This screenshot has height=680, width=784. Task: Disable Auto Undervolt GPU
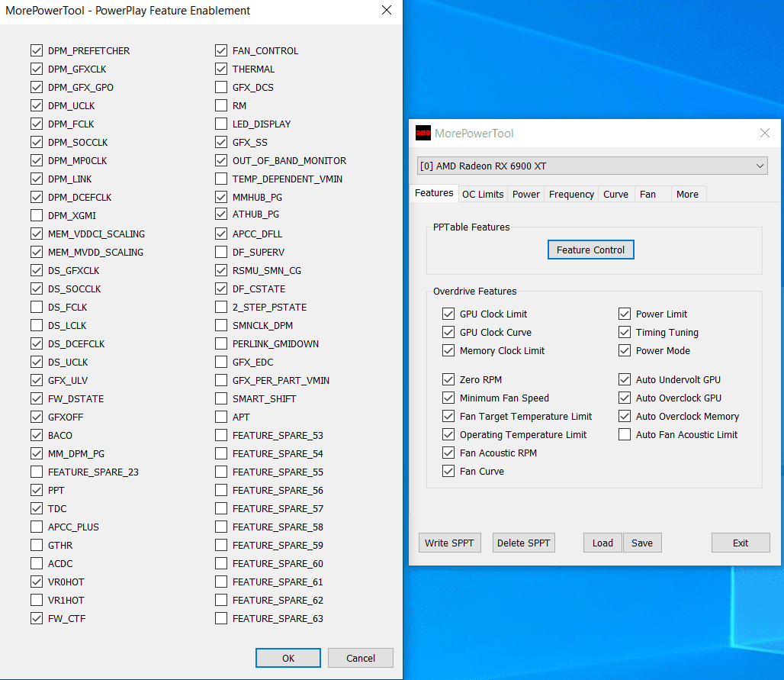625,379
